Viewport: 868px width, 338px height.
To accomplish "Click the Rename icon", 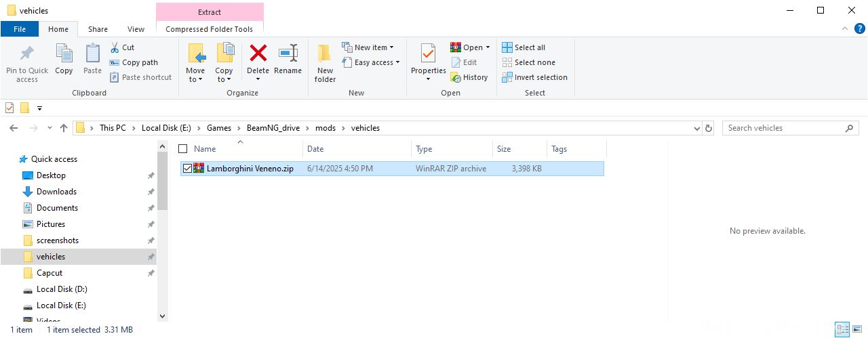I will 288,53.
